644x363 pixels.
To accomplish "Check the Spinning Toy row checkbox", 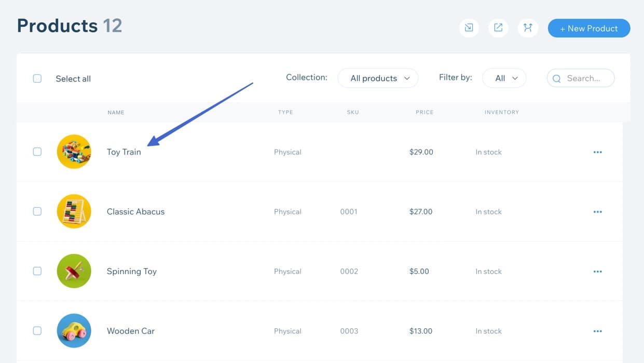I will coord(37,271).
